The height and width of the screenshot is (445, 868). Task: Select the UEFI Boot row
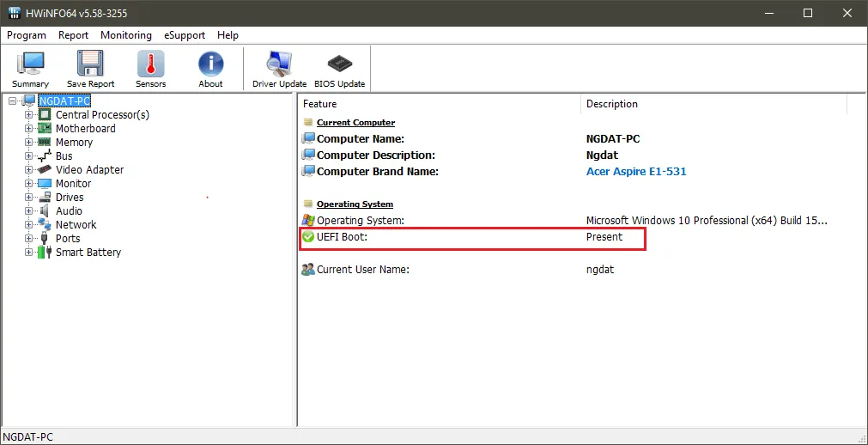pos(342,237)
